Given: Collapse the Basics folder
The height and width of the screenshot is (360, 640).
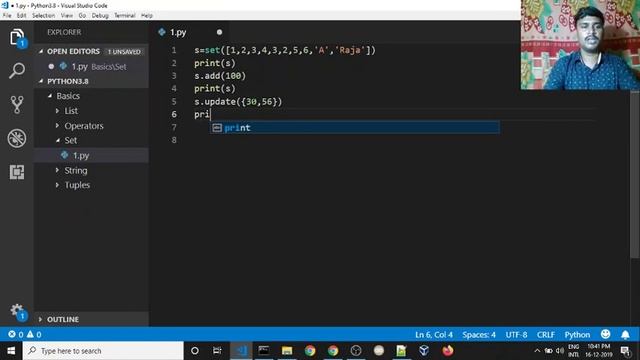Looking at the screenshot, I should pyautogui.click(x=50, y=96).
